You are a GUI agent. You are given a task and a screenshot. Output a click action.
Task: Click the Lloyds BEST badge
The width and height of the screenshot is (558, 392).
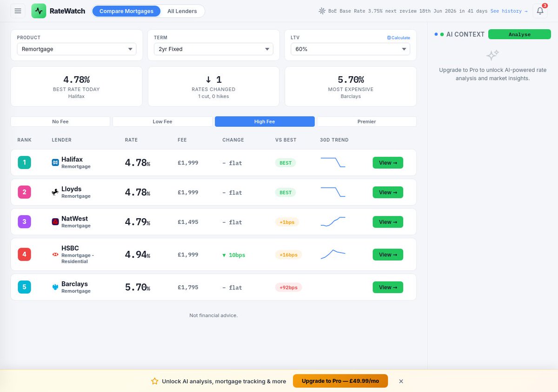tap(286, 192)
